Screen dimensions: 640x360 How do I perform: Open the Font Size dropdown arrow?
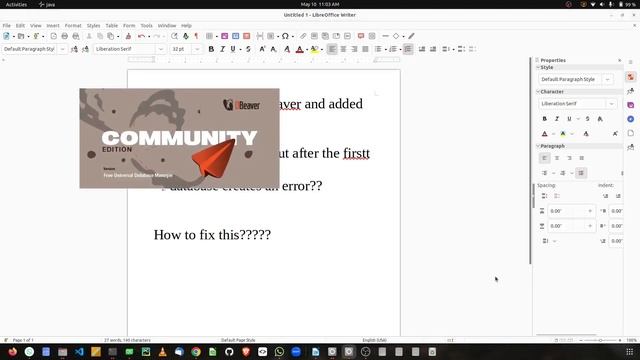pyautogui.click(x=197, y=49)
